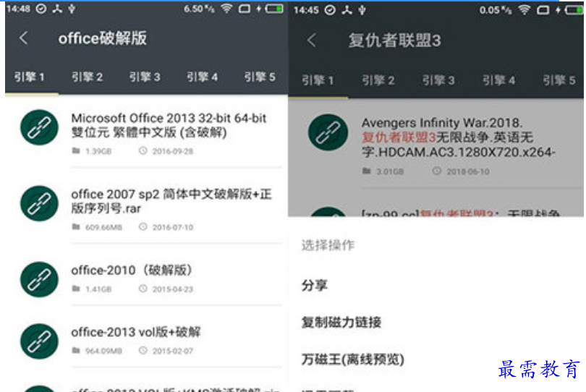Open office-2013 vol版+破解 result

pos(136,332)
